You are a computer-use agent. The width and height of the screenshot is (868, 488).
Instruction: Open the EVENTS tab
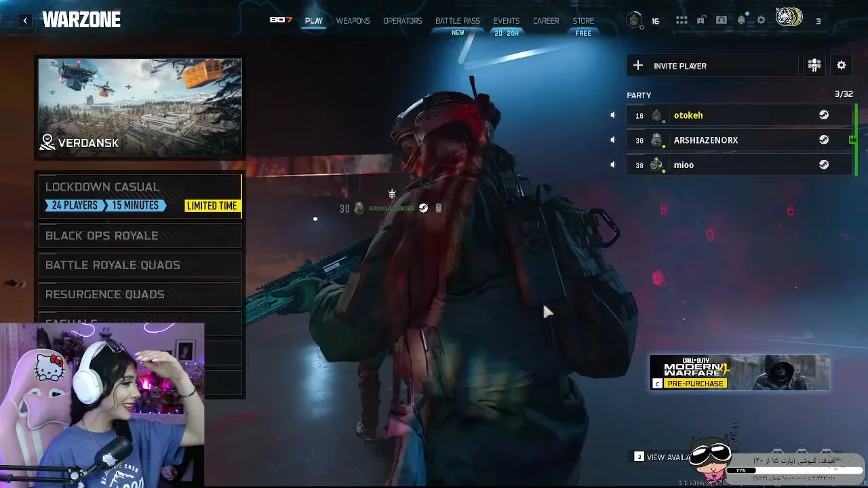(507, 21)
